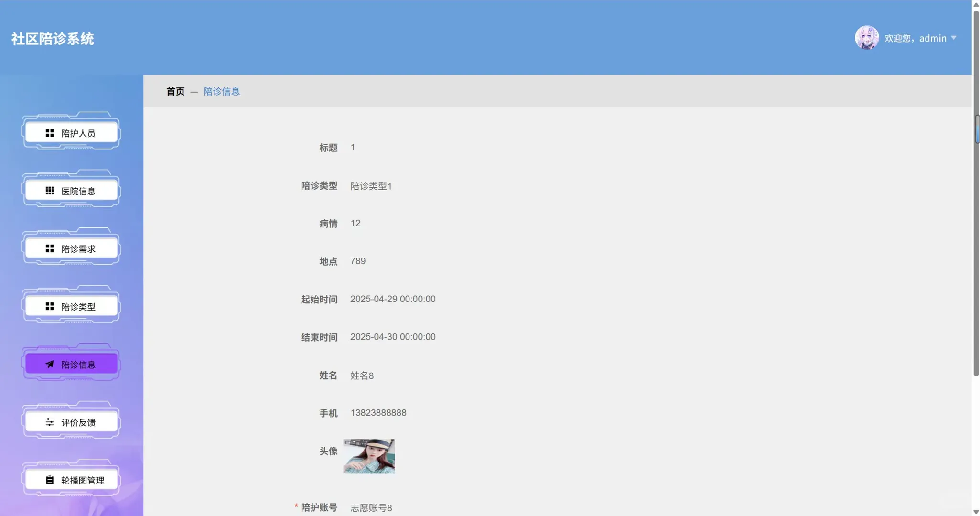The width and height of the screenshot is (980, 516).
Task: Open the 陪诊需求 sidebar entry
Action: [72, 248]
